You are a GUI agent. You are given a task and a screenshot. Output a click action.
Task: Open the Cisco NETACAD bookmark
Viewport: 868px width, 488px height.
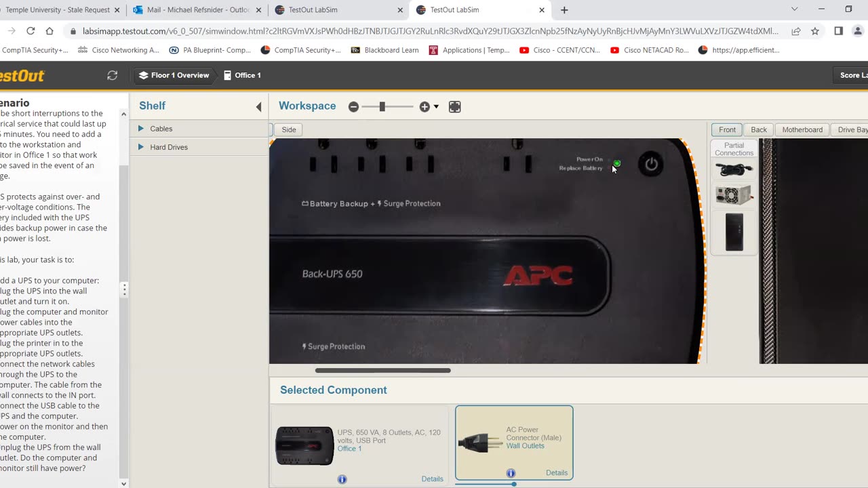[x=650, y=50]
